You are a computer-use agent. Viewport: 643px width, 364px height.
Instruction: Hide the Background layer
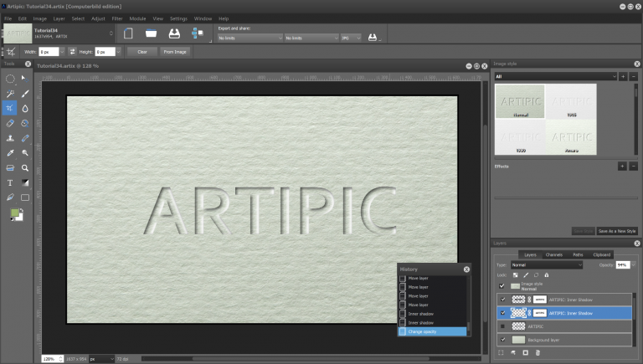tap(502, 340)
